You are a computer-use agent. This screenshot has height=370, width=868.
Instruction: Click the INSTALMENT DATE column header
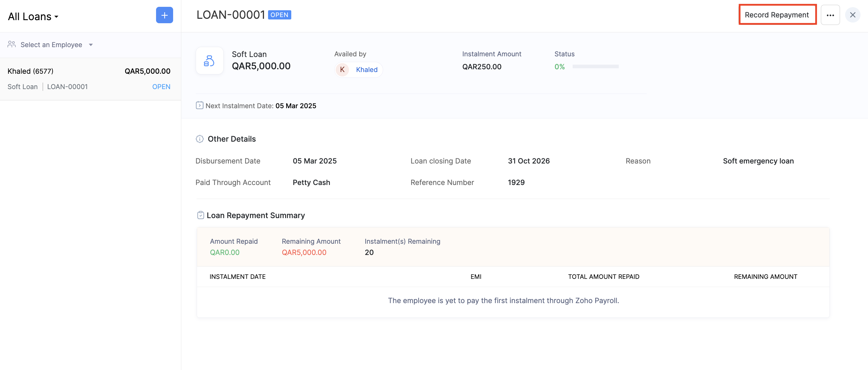tap(237, 277)
